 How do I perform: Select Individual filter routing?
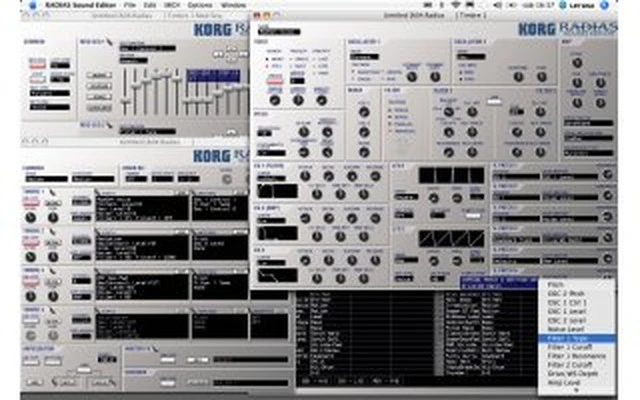click(x=390, y=131)
